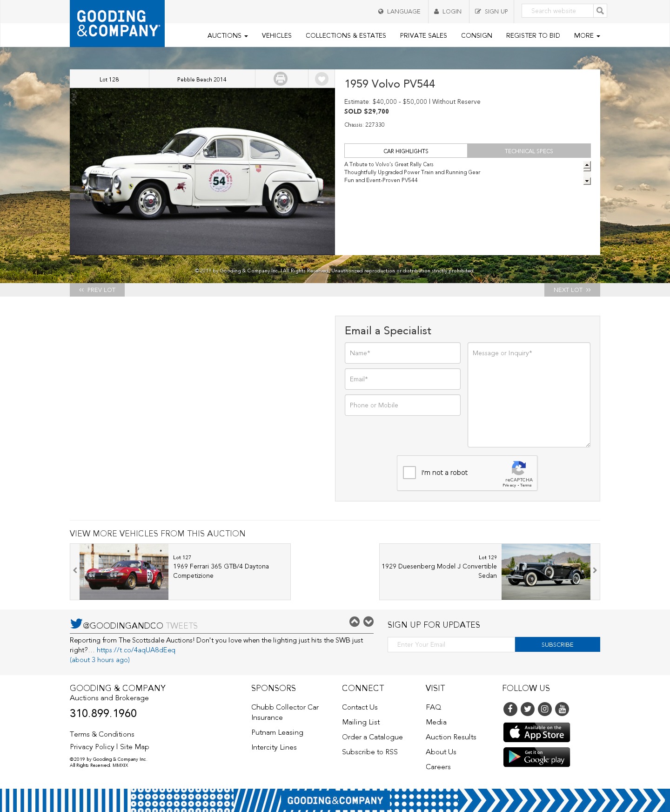Viewport: 670px width, 812px height.
Task: Expand the More menu
Action: tap(587, 35)
